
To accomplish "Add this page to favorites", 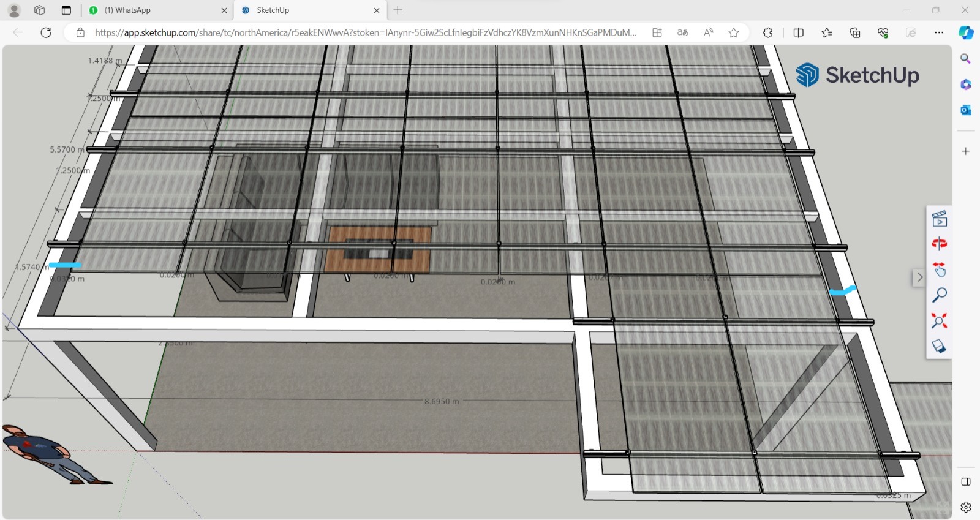I will tap(733, 32).
